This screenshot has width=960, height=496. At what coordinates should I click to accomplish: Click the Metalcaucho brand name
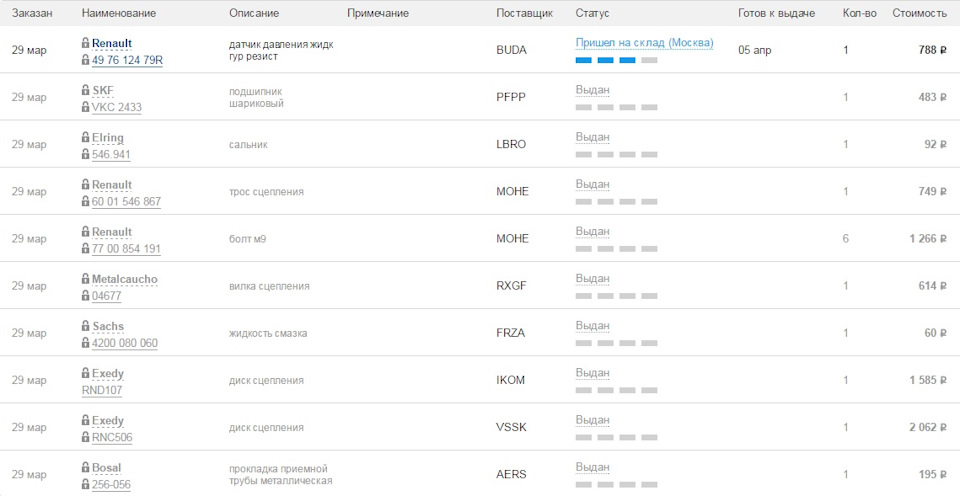pos(125,279)
